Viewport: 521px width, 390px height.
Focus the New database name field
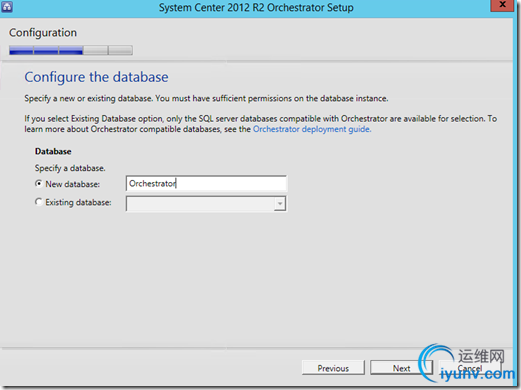[206, 183]
